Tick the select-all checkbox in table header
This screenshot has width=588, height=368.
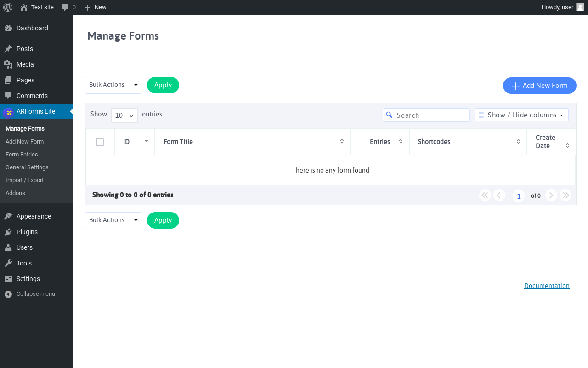(100, 142)
